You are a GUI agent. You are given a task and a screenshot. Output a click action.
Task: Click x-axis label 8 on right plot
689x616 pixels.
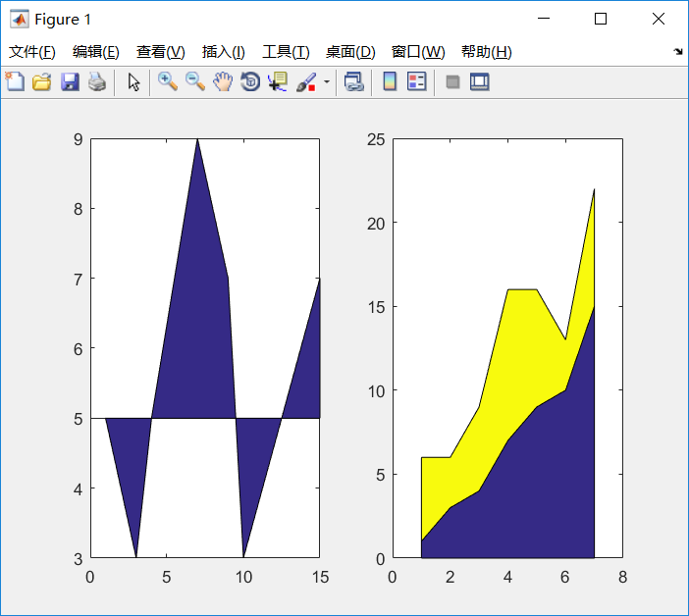pyautogui.click(x=622, y=577)
